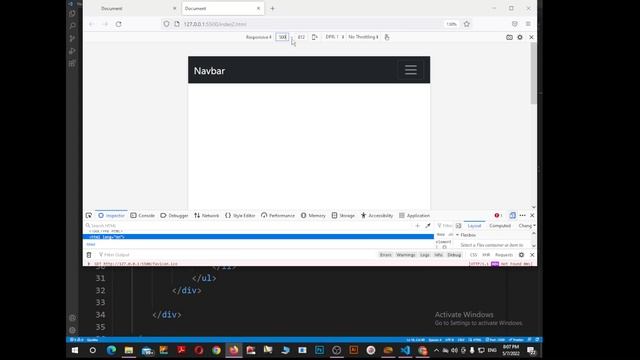Click the viewport height input field
This screenshot has width=640, height=360.
pyautogui.click(x=301, y=37)
